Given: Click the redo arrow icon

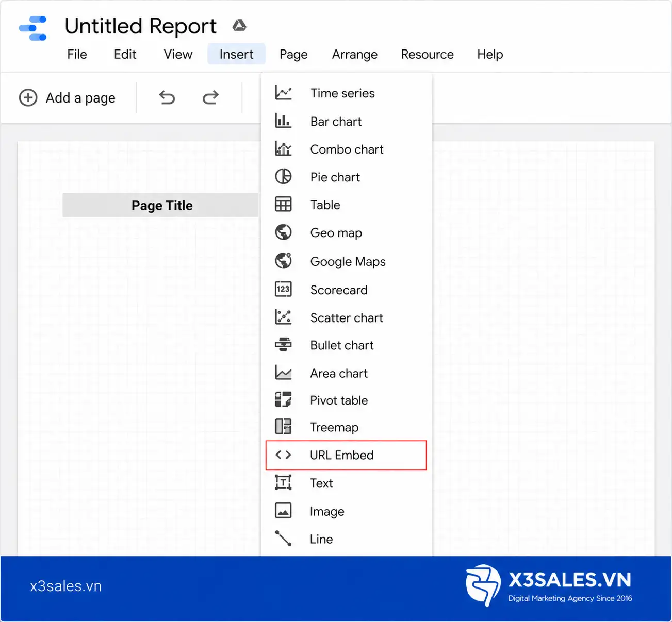Looking at the screenshot, I should tap(210, 97).
